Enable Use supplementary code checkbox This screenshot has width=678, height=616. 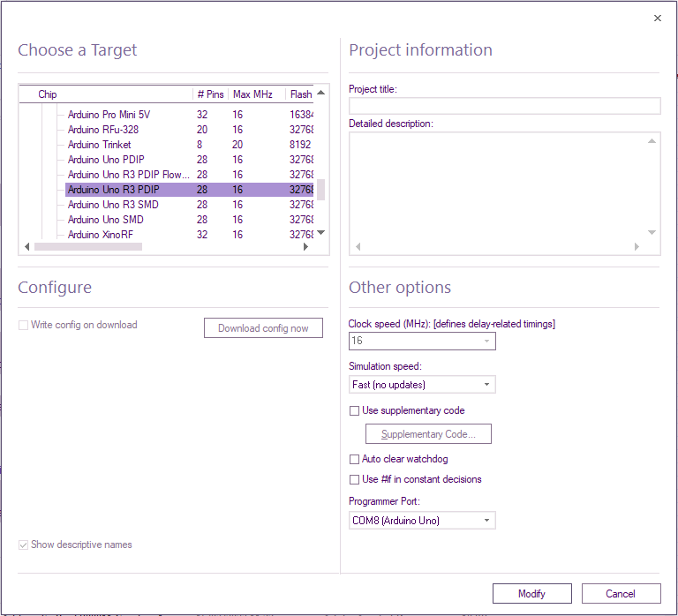click(x=355, y=410)
